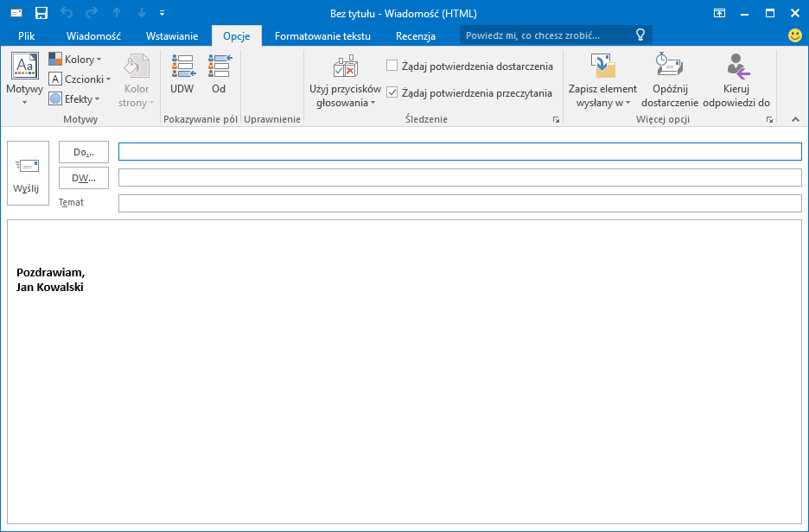Image resolution: width=809 pixels, height=532 pixels.
Task: Click into the Temat subject field
Action: (x=460, y=203)
